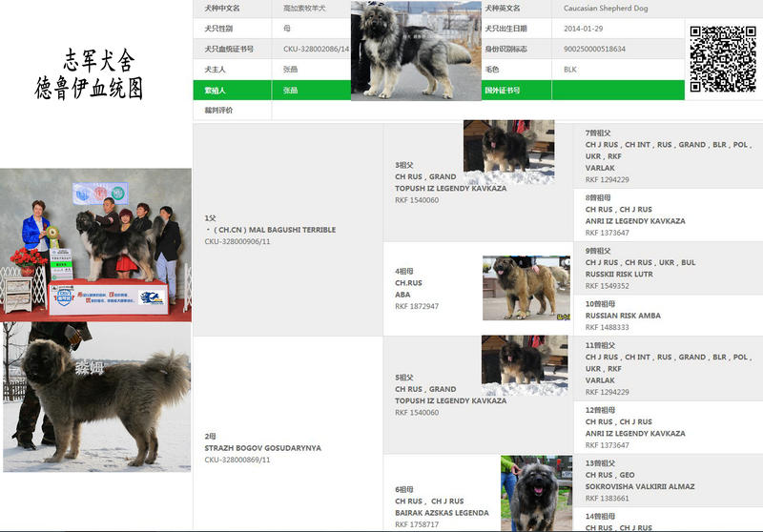
Task: Click pedigree certificate number CKU-328002086/14
Action: (x=316, y=50)
